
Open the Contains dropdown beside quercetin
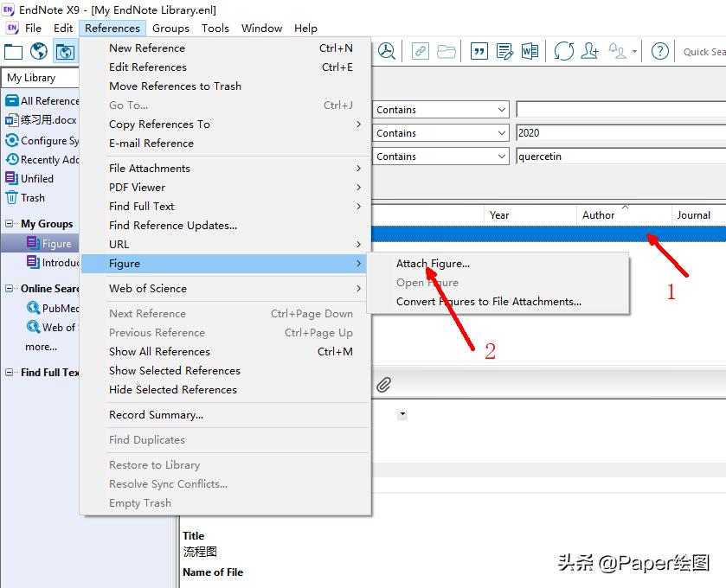point(441,157)
